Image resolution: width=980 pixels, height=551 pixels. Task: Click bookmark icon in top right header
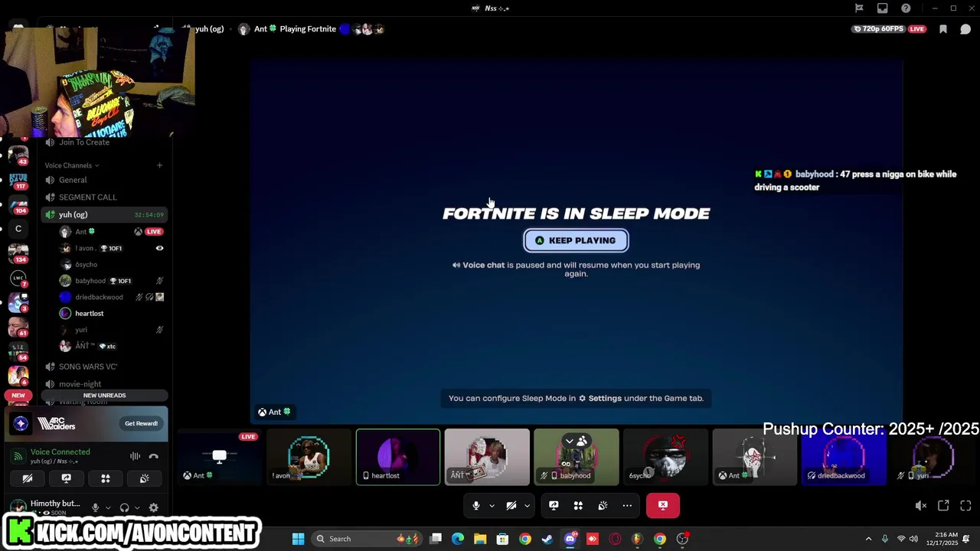(x=943, y=29)
